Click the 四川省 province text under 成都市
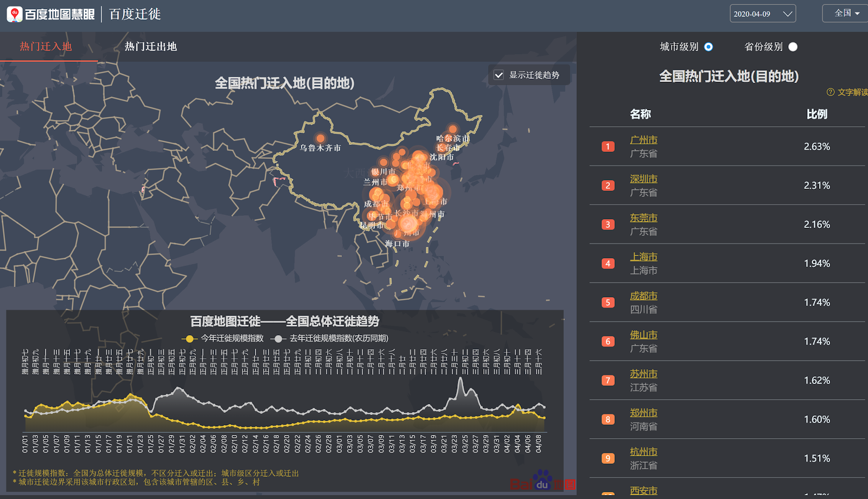 [x=643, y=310]
